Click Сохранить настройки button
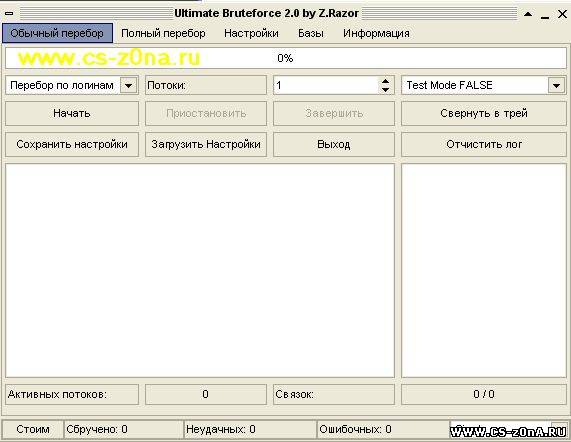Image resolution: width=571 pixels, height=442 pixels. [72, 144]
